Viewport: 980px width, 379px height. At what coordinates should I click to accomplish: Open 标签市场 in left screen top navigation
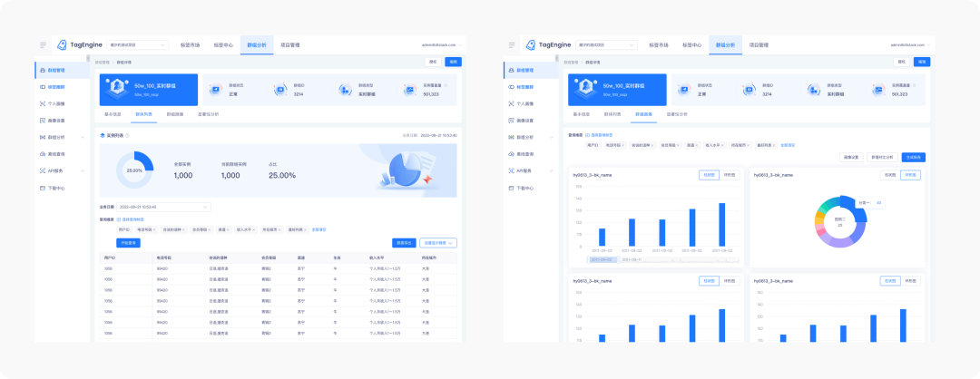click(x=190, y=45)
